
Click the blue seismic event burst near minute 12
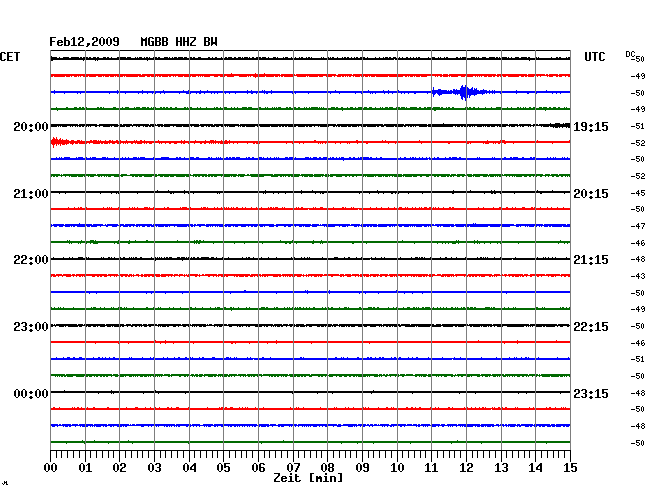coord(463,92)
